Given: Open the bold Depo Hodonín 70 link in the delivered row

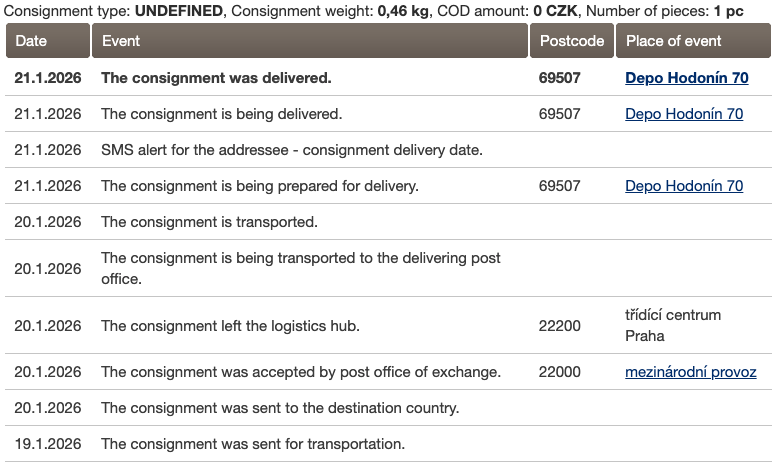Looking at the screenshot, I should 684,77.
